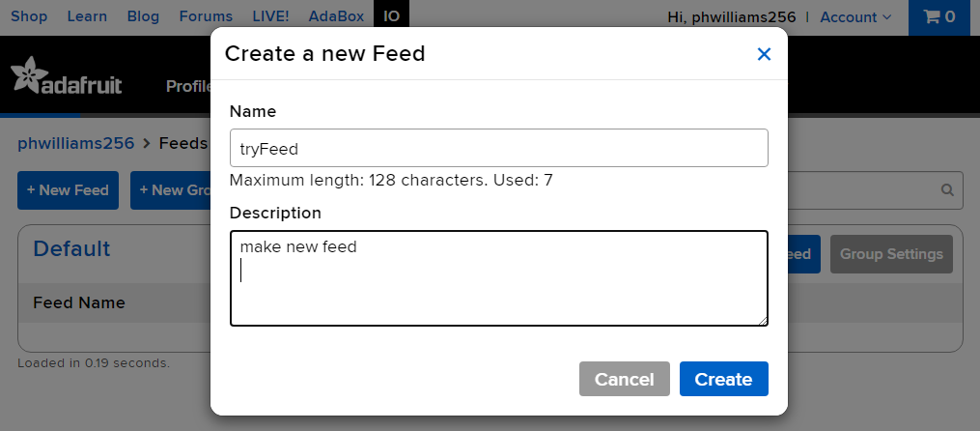This screenshot has width=980, height=431.
Task: Click the feed Name input field
Action: pyautogui.click(x=498, y=148)
